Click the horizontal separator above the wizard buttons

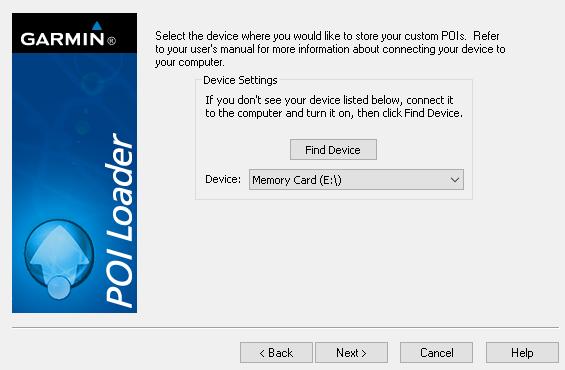[285, 327]
